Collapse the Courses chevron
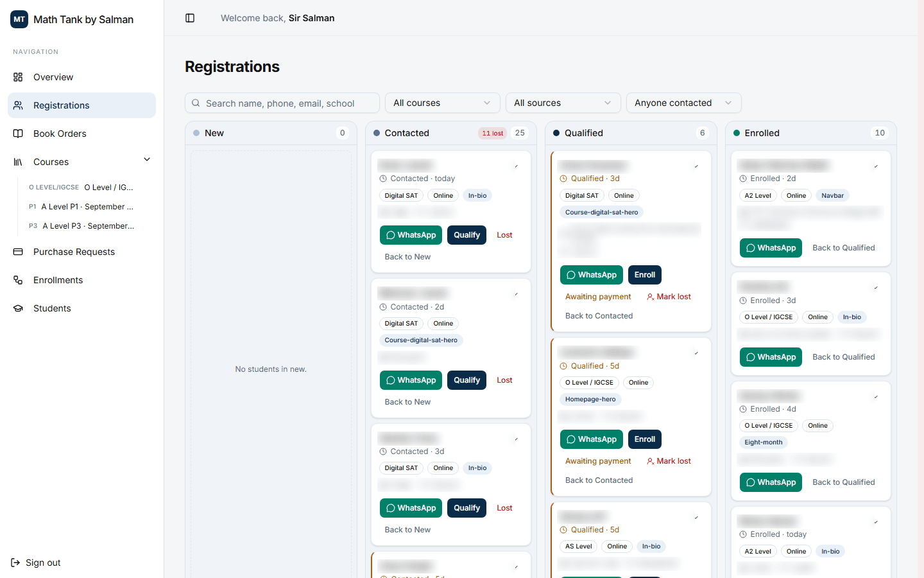 coord(147,159)
